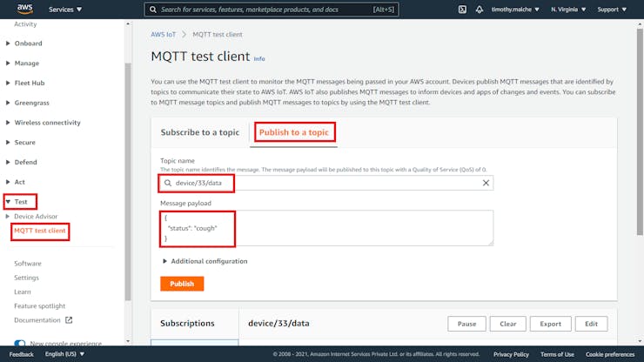Open the timothy.malche account menu
644x362 pixels.
click(515, 10)
